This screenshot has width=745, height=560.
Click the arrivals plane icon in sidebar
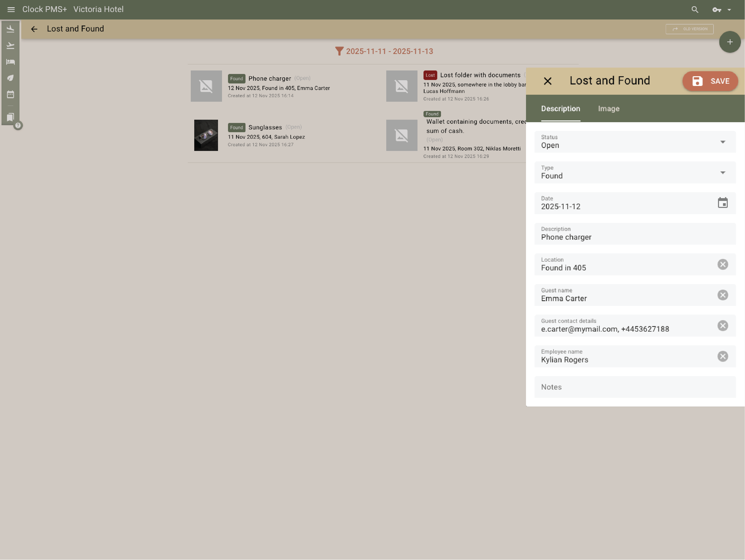(x=10, y=29)
